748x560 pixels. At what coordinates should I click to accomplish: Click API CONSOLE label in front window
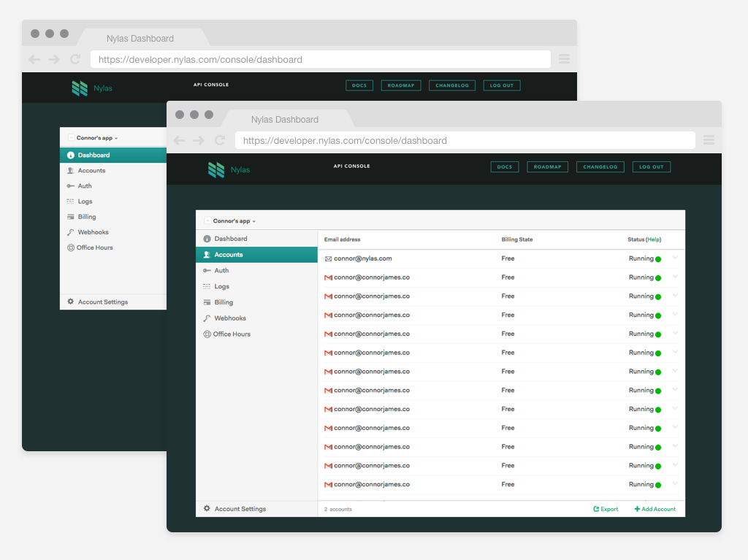351,166
